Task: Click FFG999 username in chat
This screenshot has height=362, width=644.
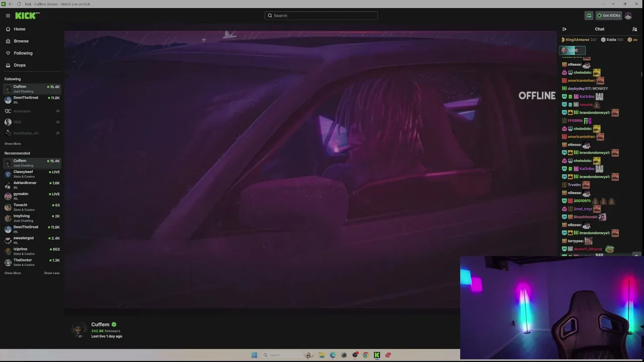Action: click(x=575, y=121)
